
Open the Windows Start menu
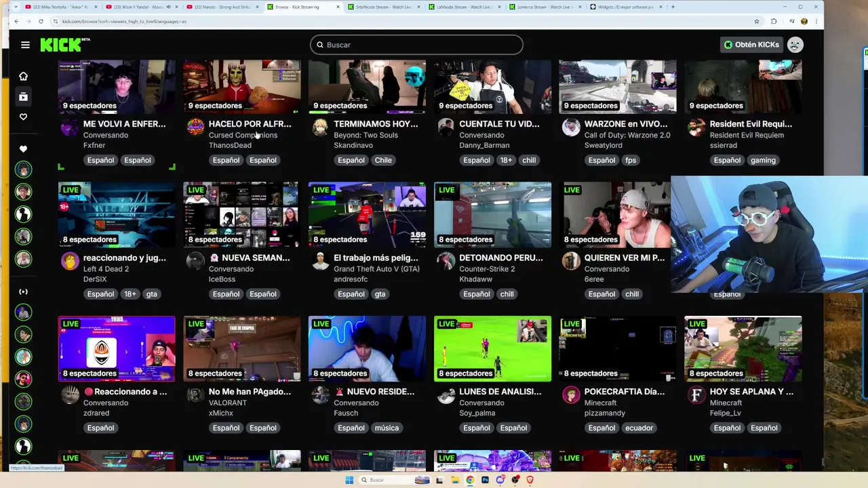coord(349,480)
